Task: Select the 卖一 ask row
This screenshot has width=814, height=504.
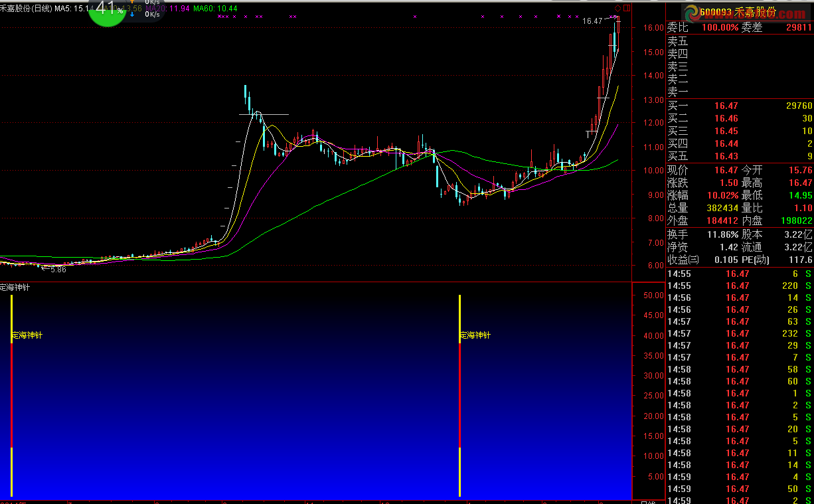Action: coord(740,92)
